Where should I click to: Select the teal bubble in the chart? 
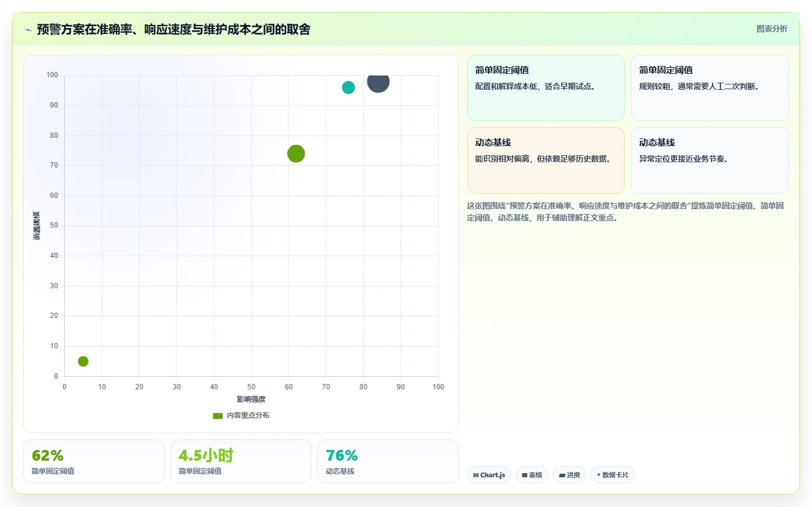(x=348, y=87)
